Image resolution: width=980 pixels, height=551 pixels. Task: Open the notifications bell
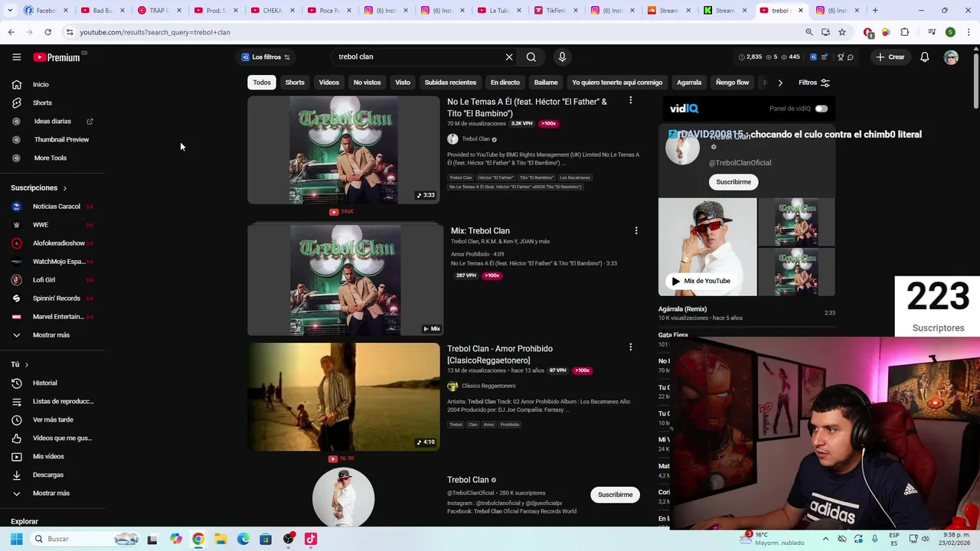[924, 57]
